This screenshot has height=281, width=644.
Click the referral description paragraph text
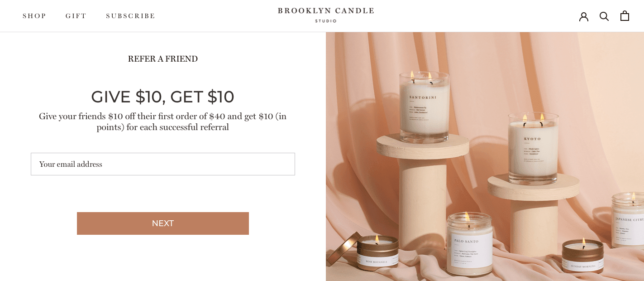coord(163,121)
